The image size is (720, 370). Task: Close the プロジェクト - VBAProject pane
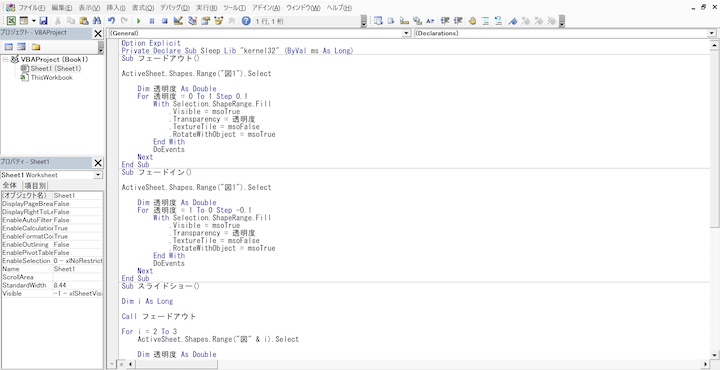[x=98, y=34]
